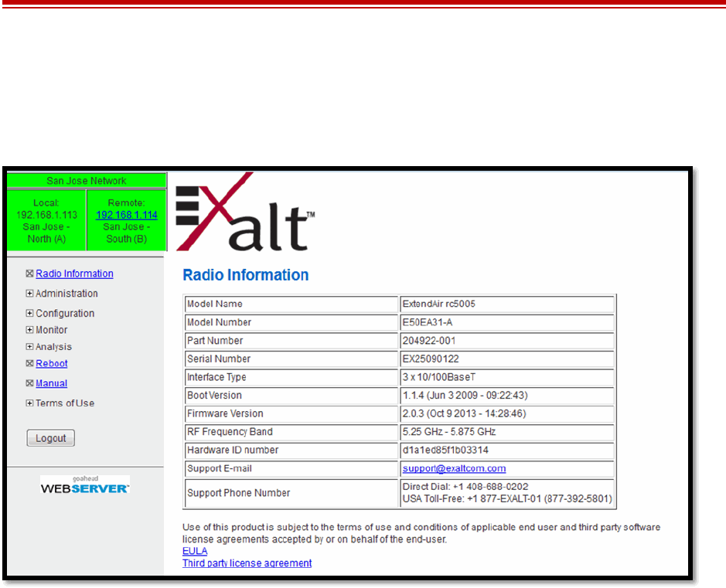The height and width of the screenshot is (588, 726).
Task: Select the Administration menu label
Action: point(66,294)
